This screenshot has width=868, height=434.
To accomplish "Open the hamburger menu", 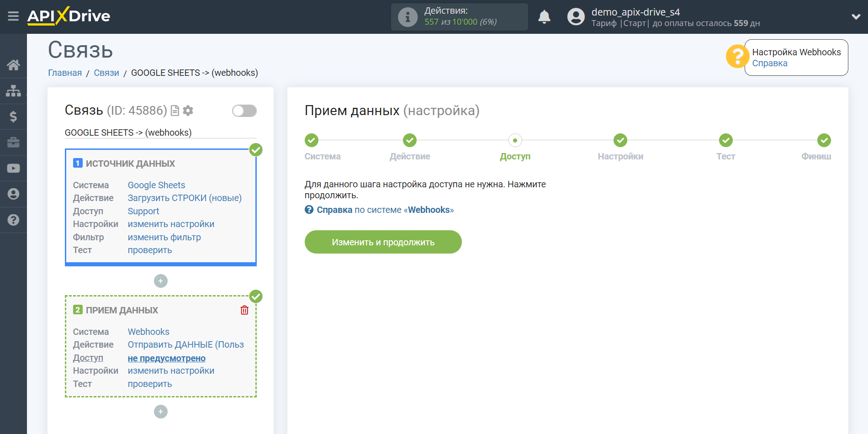I will click(x=13, y=16).
